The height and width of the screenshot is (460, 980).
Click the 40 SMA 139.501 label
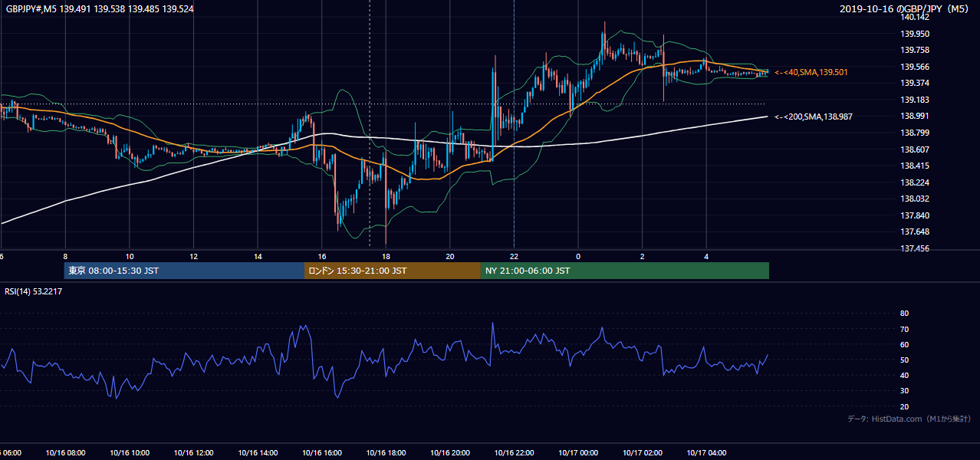(x=811, y=72)
